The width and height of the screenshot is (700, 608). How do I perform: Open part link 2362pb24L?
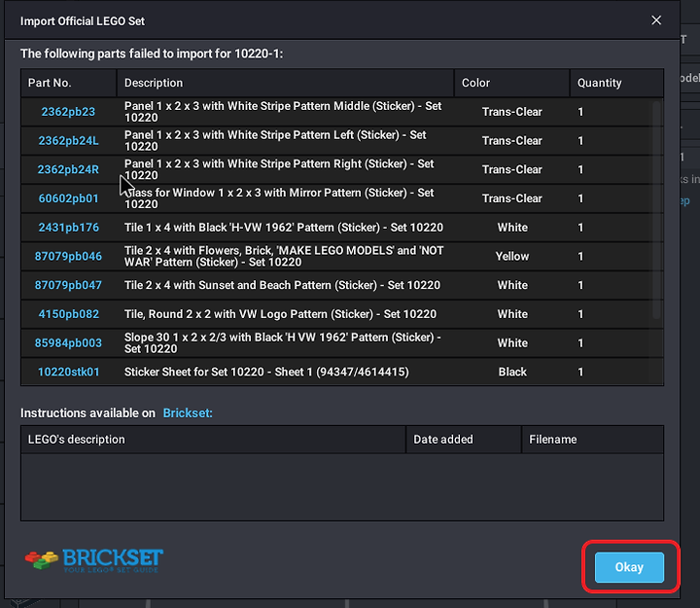(68, 141)
